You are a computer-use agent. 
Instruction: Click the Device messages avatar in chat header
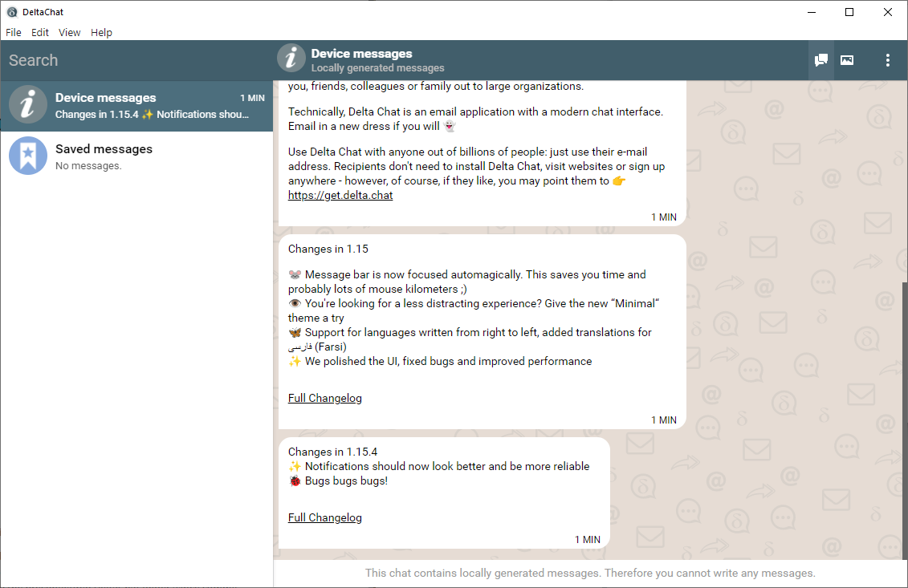click(291, 58)
